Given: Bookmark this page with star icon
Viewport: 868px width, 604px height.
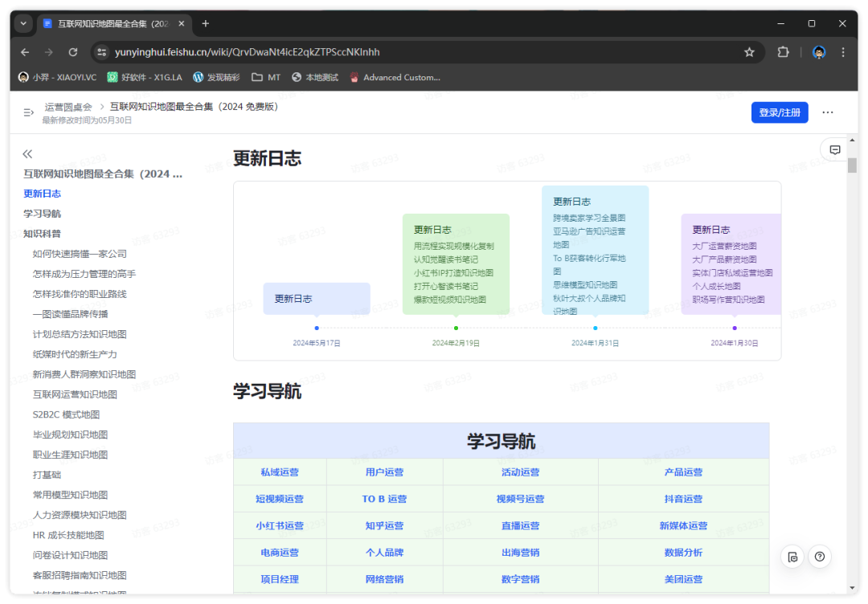Looking at the screenshot, I should pos(749,52).
